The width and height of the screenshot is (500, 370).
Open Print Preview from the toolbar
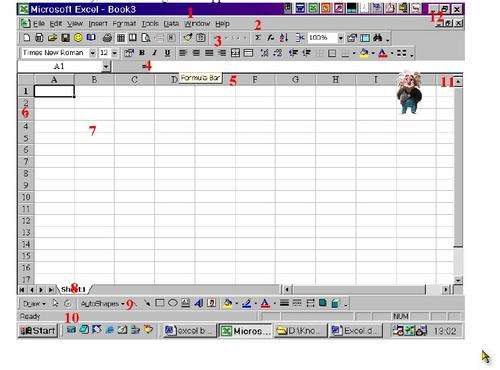point(146,38)
